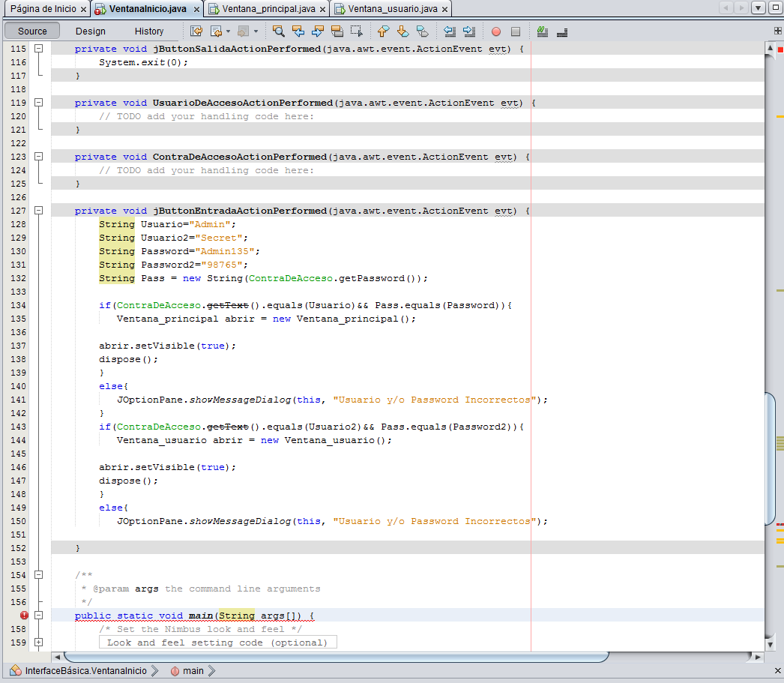Open the Ventana_usuario.java tab
The image size is (784, 683).
[x=393, y=8]
